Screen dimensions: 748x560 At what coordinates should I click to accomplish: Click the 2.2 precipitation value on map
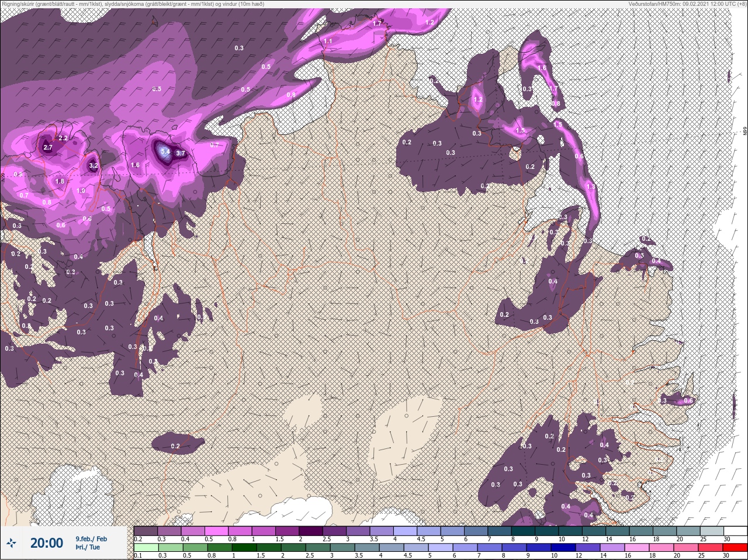tap(63, 138)
